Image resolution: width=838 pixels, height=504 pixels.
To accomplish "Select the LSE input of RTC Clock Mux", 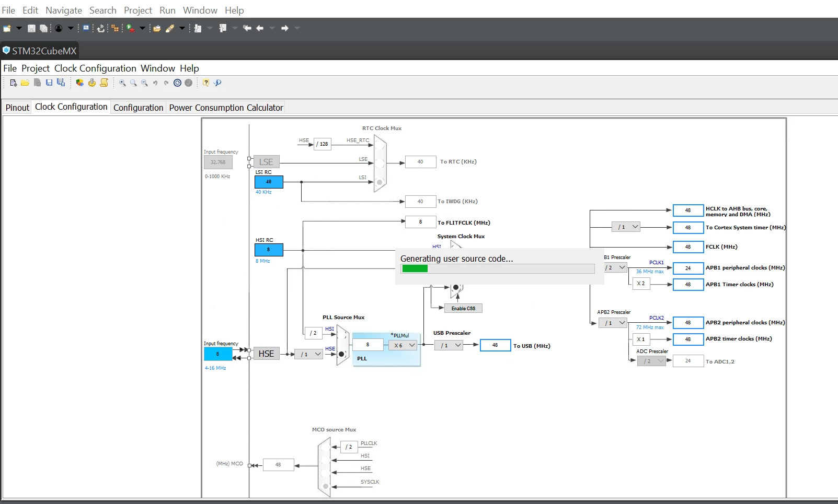I will click(x=380, y=163).
